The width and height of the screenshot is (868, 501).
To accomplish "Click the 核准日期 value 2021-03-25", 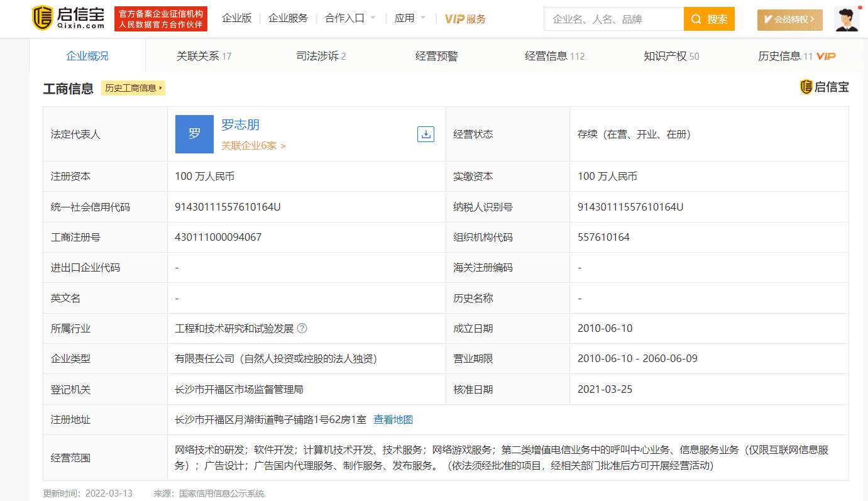I will pyautogui.click(x=605, y=389).
